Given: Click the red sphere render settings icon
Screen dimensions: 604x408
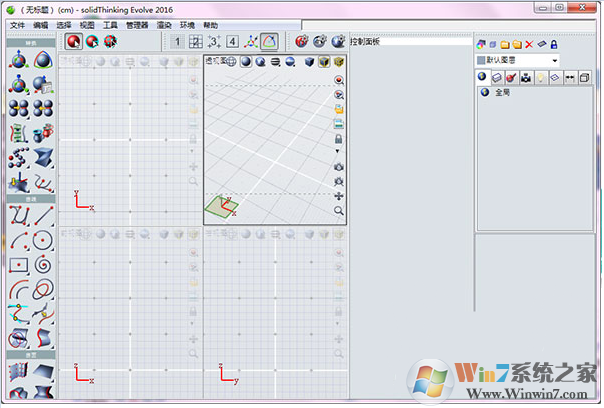Looking at the screenshot, I should [x=302, y=41].
